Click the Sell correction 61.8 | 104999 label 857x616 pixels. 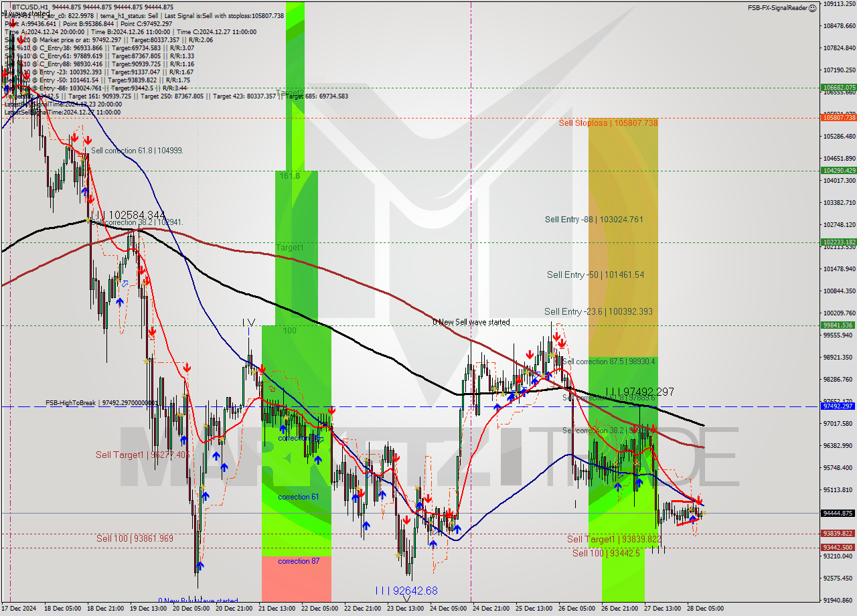137,151
